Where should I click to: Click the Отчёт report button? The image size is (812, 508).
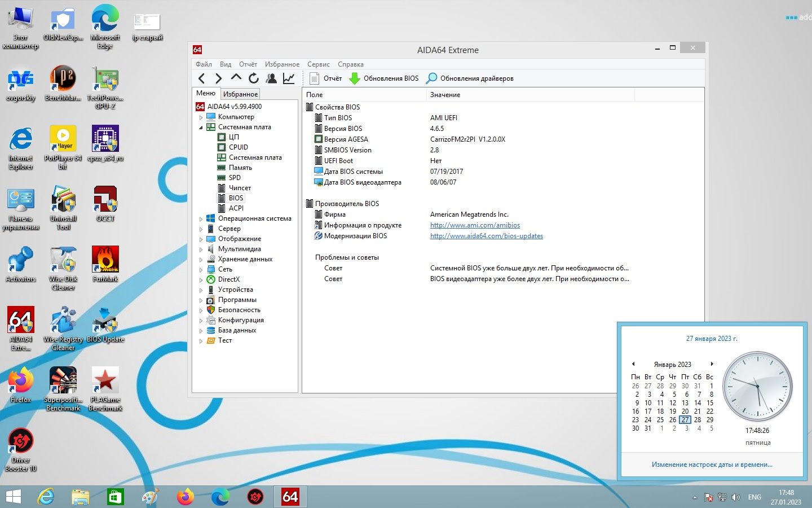pyautogui.click(x=326, y=78)
